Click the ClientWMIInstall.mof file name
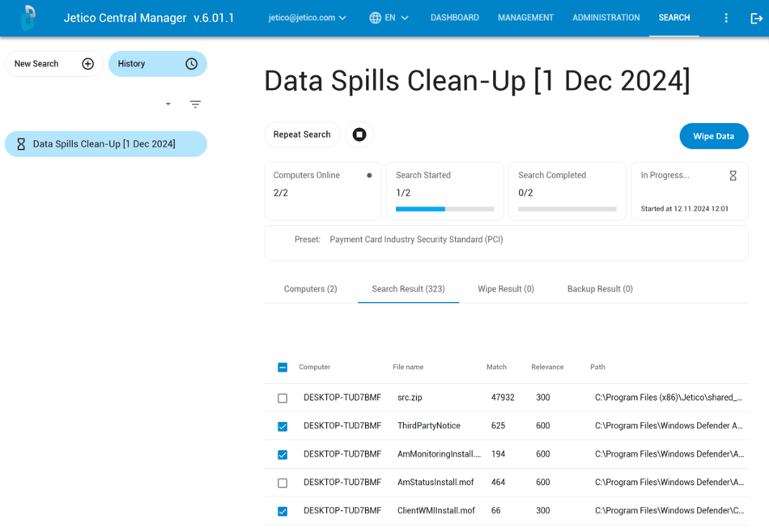Image resolution: width=769 pixels, height=532 pixels. click(x=436, y=511)
